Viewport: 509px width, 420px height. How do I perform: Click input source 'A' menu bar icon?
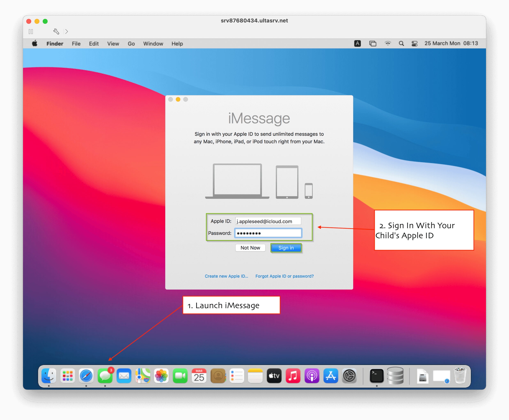(x=357, y=43)
